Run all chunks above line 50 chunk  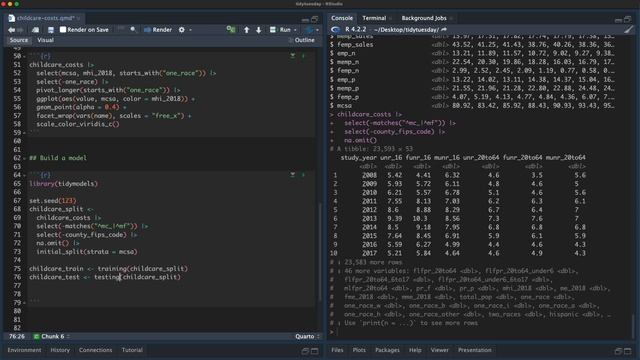coord(293,56)
